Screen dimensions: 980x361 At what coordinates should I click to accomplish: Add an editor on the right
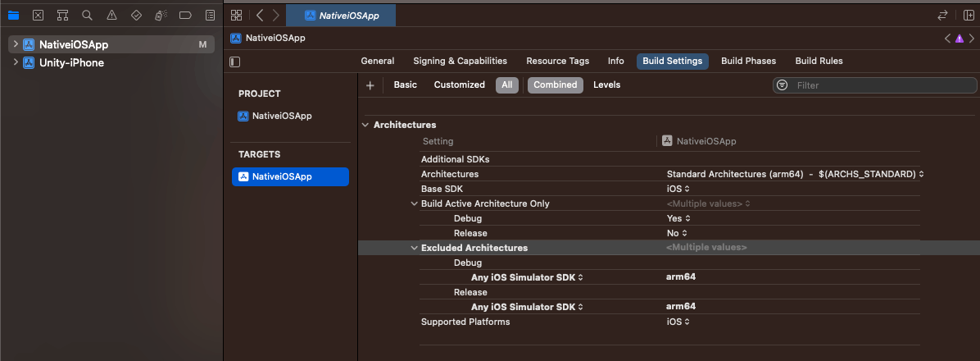pos(969,15)
